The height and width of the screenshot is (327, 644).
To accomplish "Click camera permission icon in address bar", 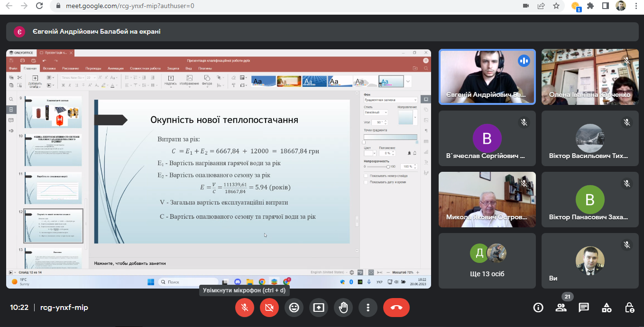I will click(525, 6).
